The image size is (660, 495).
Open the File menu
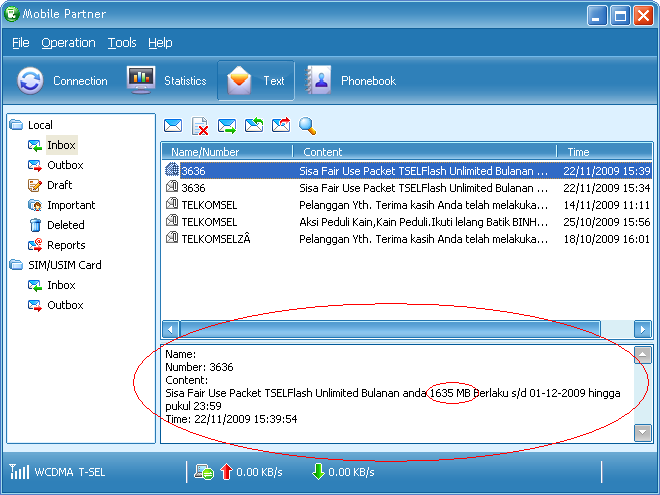(x=21, y=43)
